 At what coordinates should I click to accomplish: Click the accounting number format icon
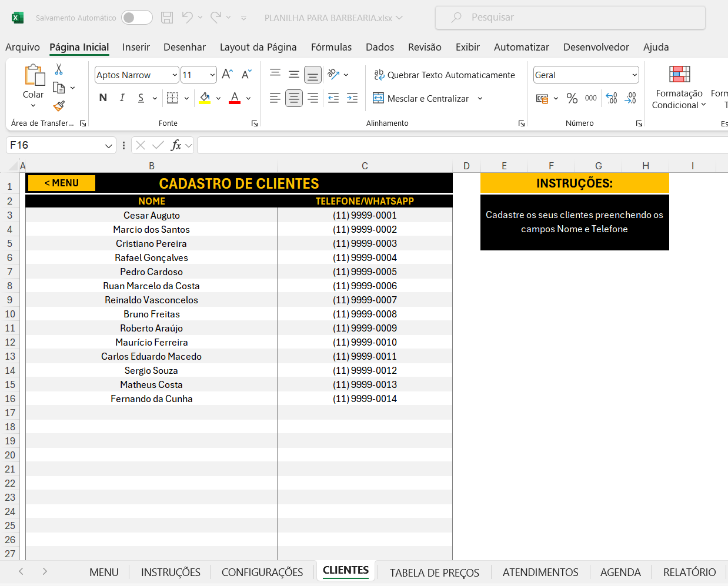[542, 98]
